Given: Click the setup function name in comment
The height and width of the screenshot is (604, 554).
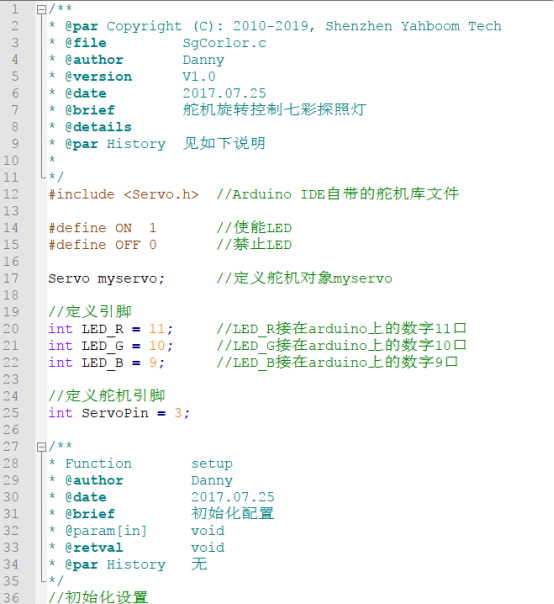Looking at the screenshot, I should [212, 464].
